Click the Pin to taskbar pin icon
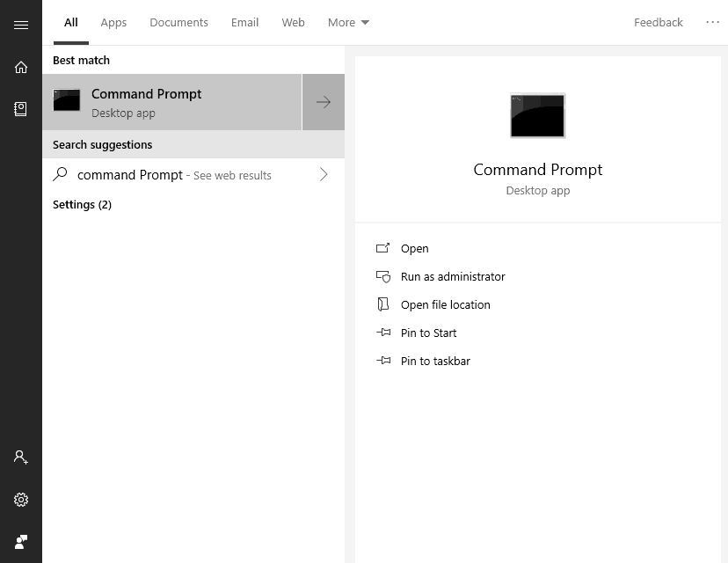 (383, 361)
